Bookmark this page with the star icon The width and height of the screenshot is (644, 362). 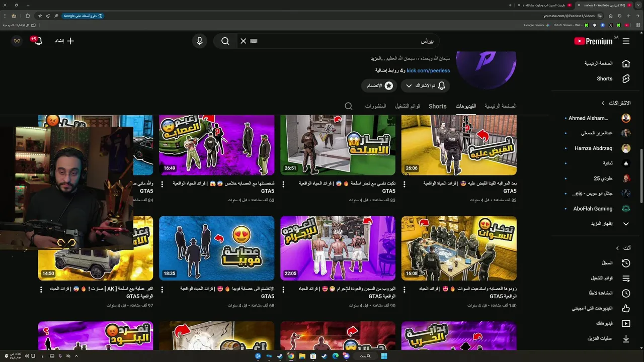coord(40,16)
